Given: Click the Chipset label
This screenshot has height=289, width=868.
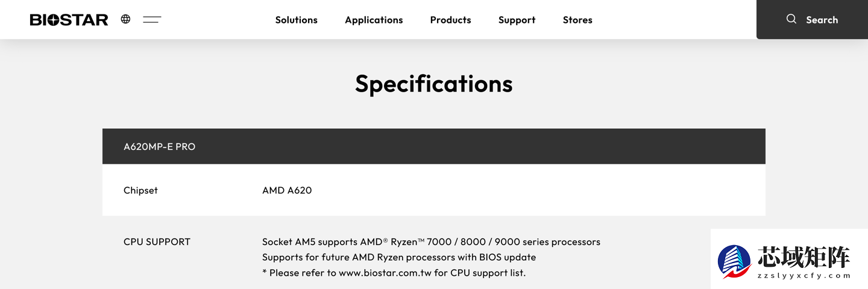Looking at the screenshot, I should point(140,190).
